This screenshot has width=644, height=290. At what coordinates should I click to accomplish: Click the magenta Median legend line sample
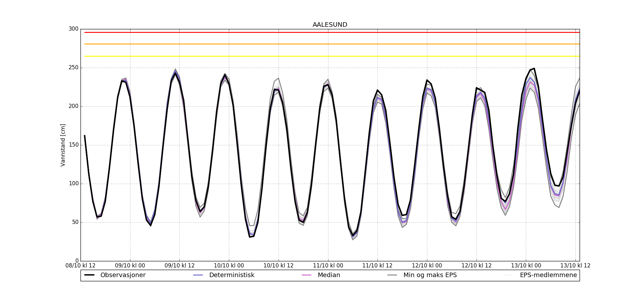[307, 275]
